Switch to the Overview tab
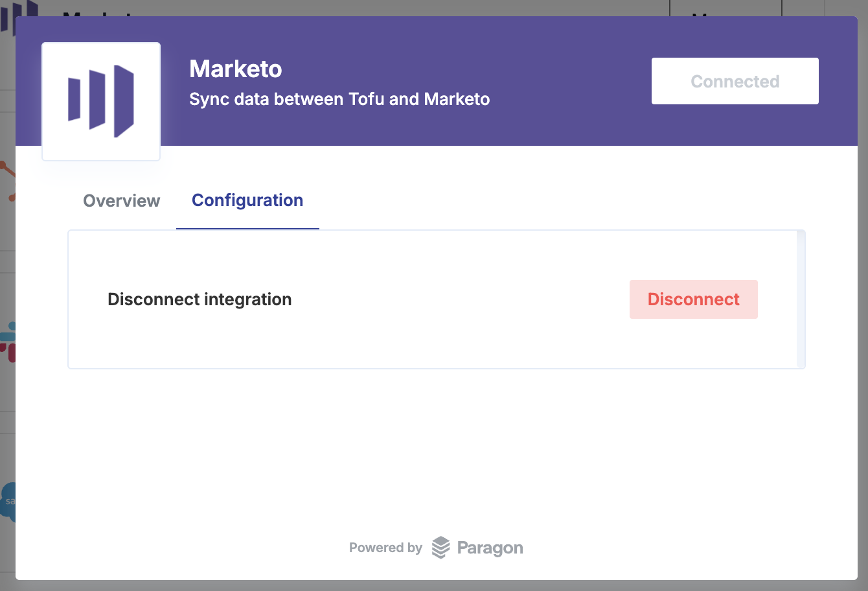Screen dimensions: 868x591 [x=122, y=201]
